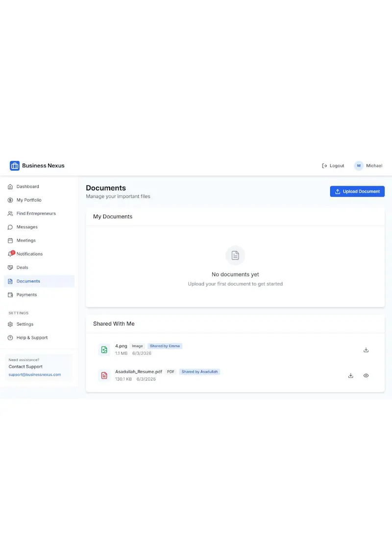Open Help & Support

tap(39, 337)
